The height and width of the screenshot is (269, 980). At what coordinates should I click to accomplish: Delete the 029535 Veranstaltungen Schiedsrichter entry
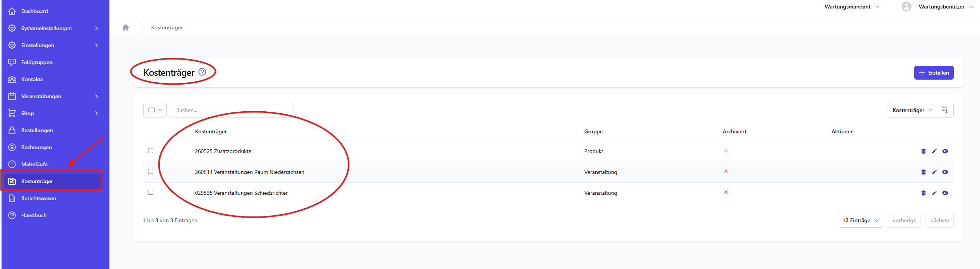tap(924, 193)
